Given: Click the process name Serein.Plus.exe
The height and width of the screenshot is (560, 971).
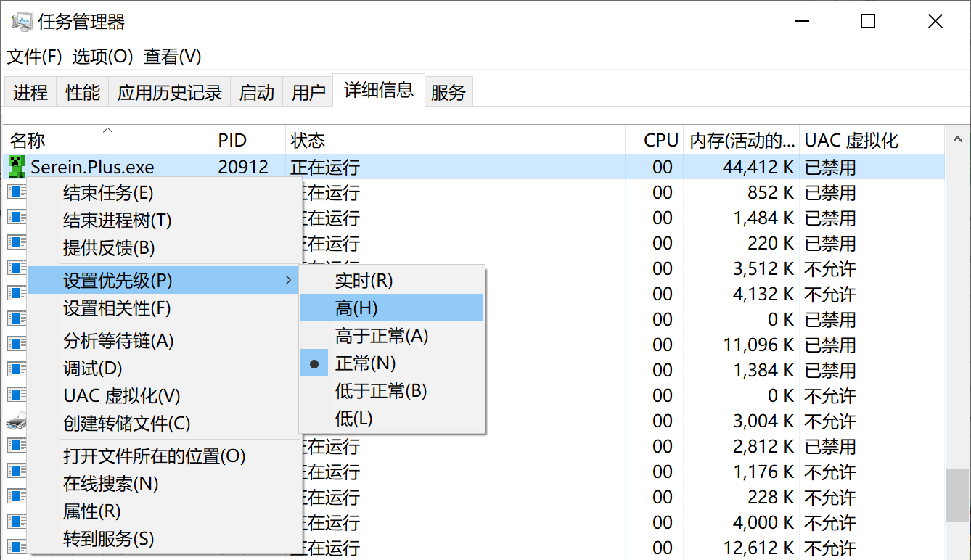Looking at the screenshot, I should tap(92, 168).
